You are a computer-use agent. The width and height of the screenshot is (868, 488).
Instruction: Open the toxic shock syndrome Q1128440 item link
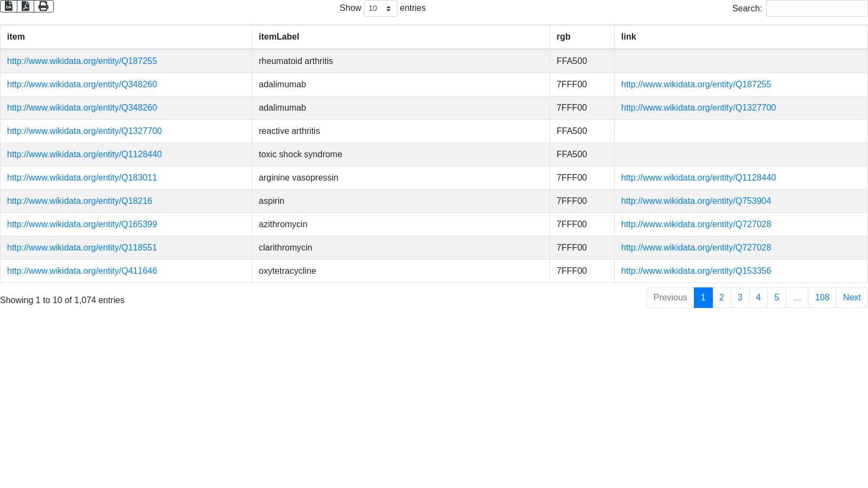[84, 155]
